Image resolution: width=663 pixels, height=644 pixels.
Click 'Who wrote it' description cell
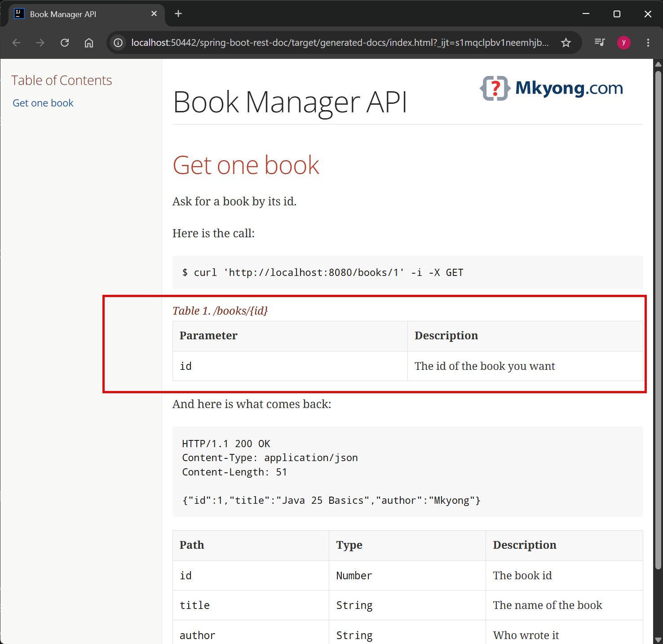point(564,632)
